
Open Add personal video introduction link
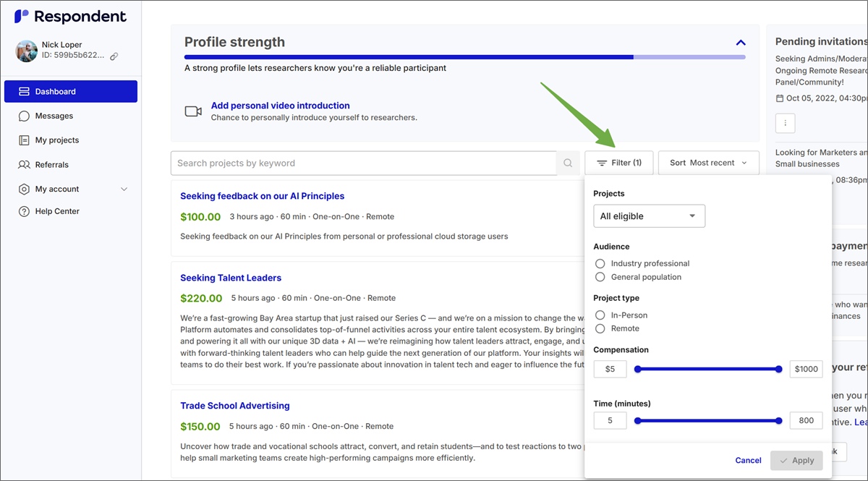tap(280, 106)
